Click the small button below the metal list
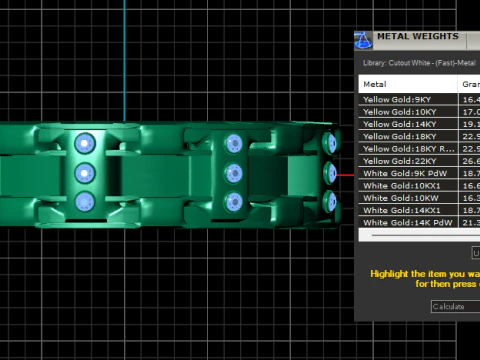 (x=476, y=253)
